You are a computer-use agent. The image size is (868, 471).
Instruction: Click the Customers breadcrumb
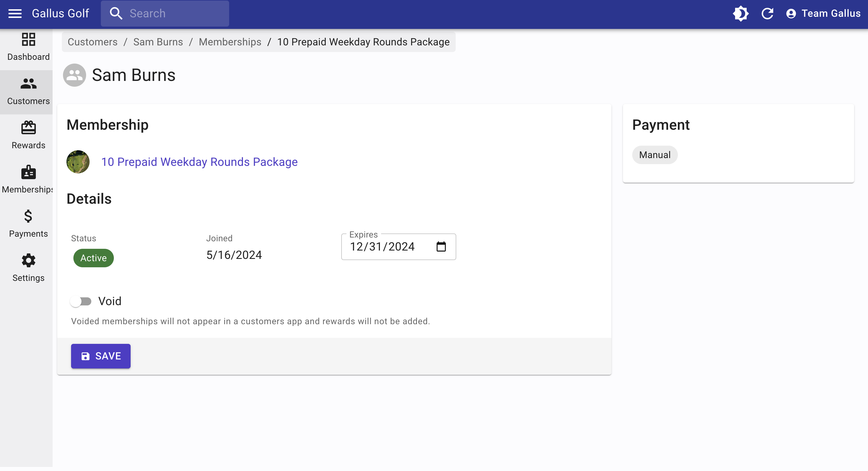click(92, 42)
